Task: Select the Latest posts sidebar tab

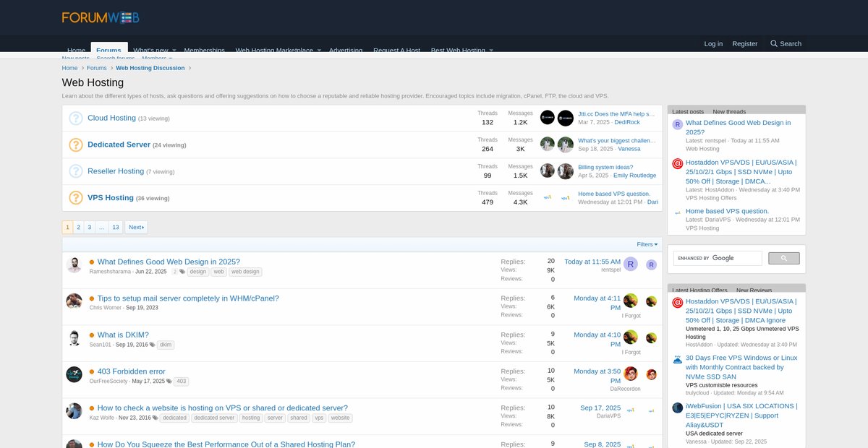Action: [x=688, y=111]
